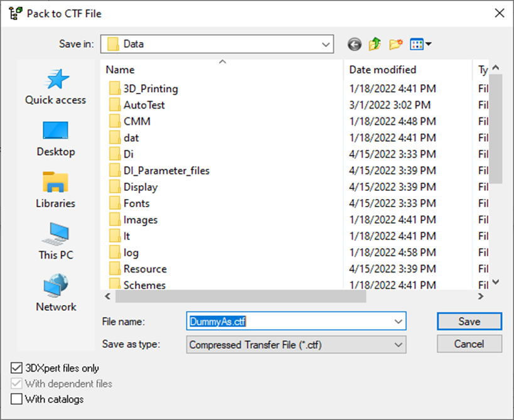Go Up One Level from Data folder
Screen dimensions: 514x420
373,44
